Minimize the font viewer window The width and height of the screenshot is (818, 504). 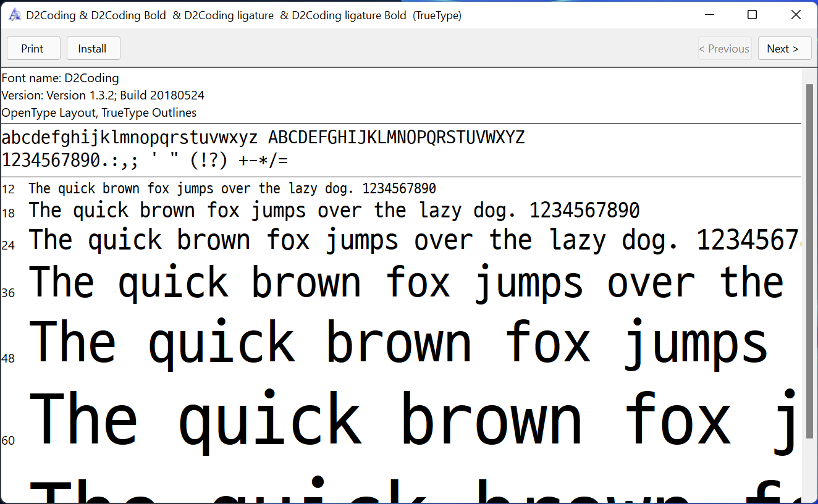point(709,15)
